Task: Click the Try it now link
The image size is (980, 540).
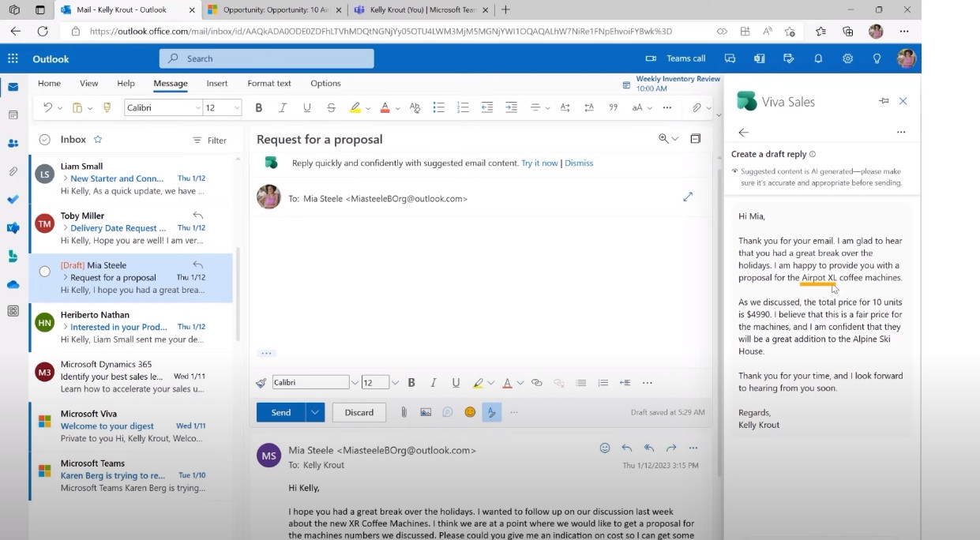Action: point(539,163)
